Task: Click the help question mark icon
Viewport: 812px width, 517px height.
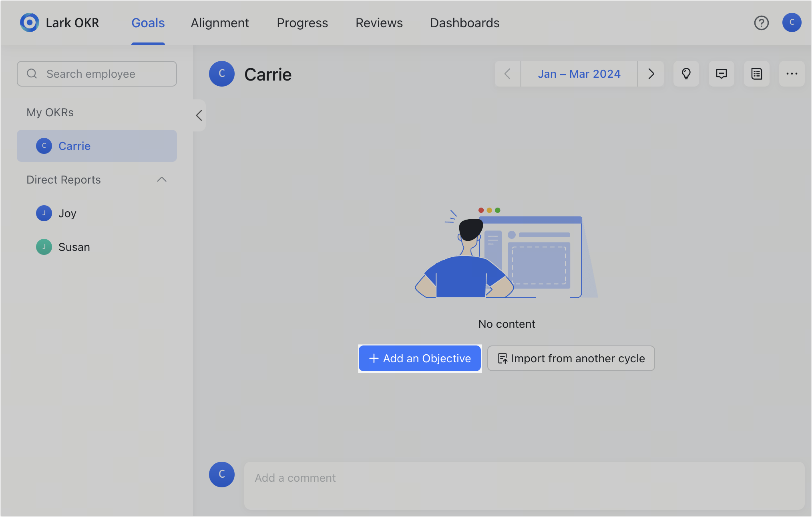Action: [x=761, y=23]
